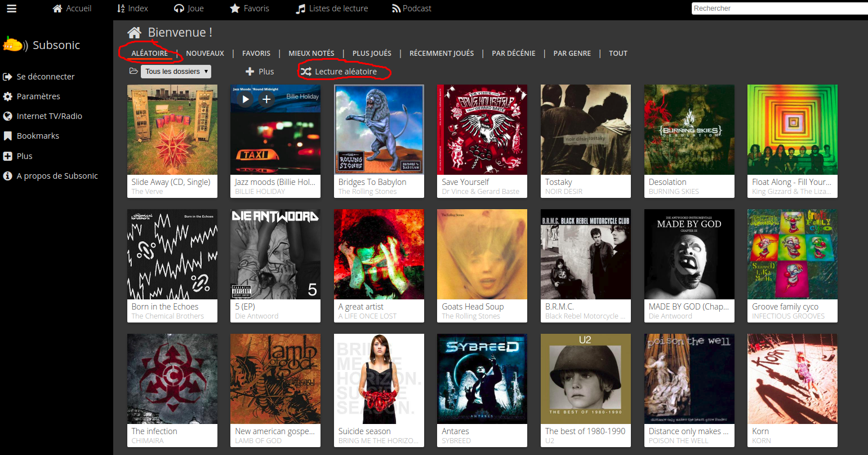Open the Goats Head Soup cover

coord(482,254)
